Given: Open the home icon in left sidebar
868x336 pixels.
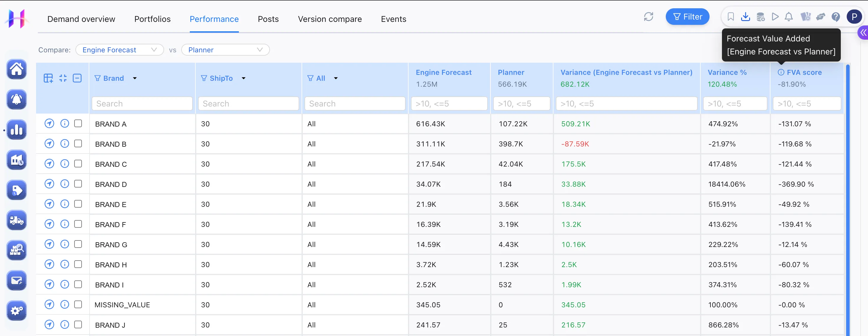Looking at the screenshot, I should tap(17, 70).
